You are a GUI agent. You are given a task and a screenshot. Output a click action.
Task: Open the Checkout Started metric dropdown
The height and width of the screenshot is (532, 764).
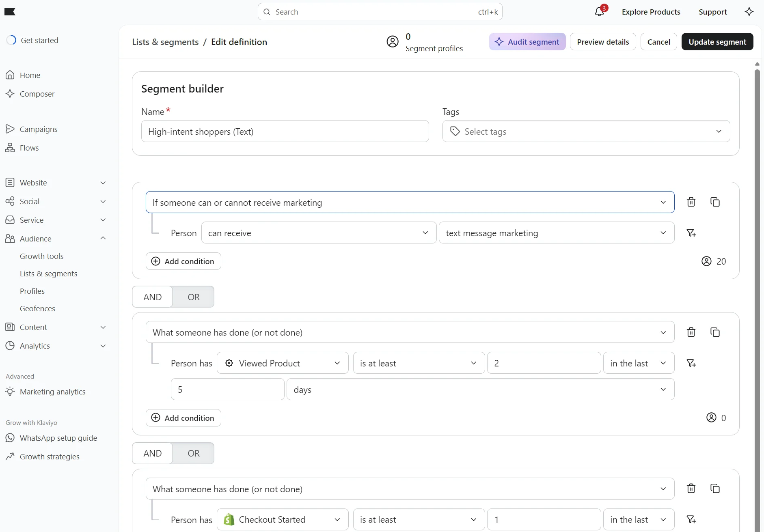[x=283, y=519]
